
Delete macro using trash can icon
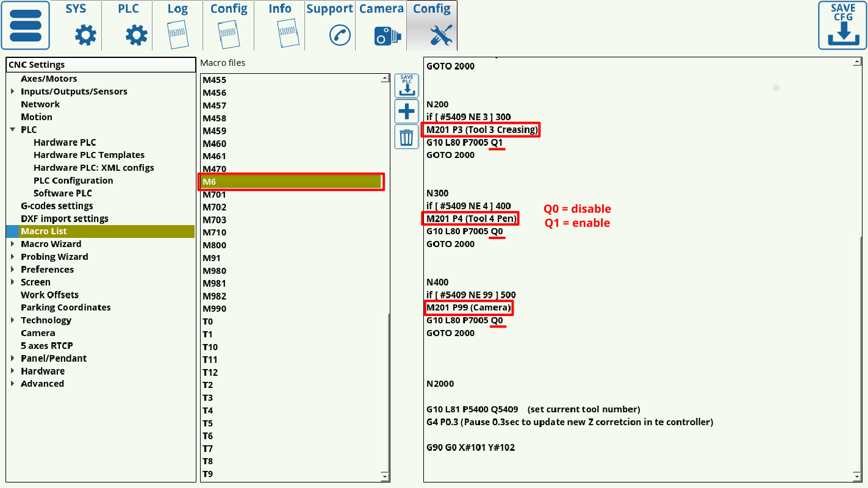click(406, 137)
